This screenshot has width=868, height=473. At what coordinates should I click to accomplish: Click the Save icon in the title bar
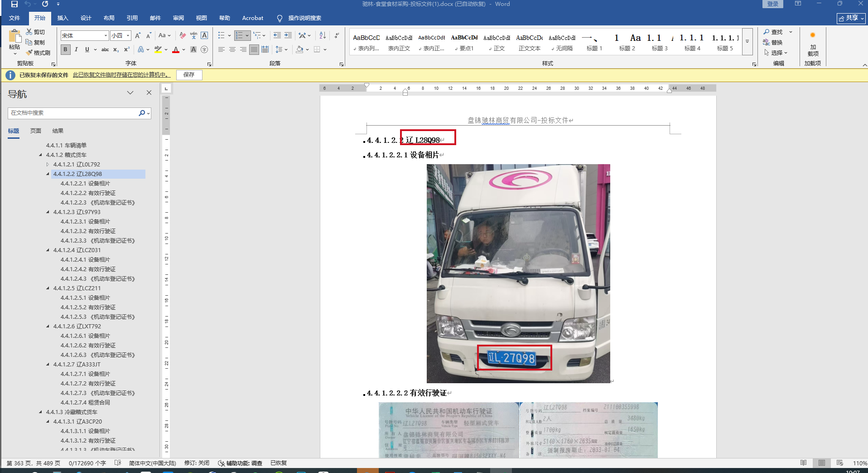coord(14,4)
